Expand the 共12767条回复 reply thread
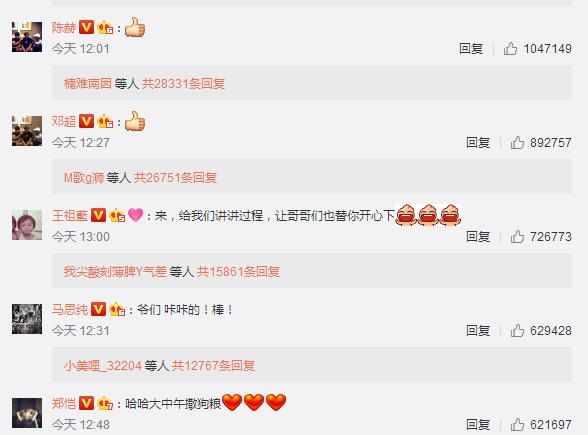Screen dimensions: 588x435 tap(213, 365)
